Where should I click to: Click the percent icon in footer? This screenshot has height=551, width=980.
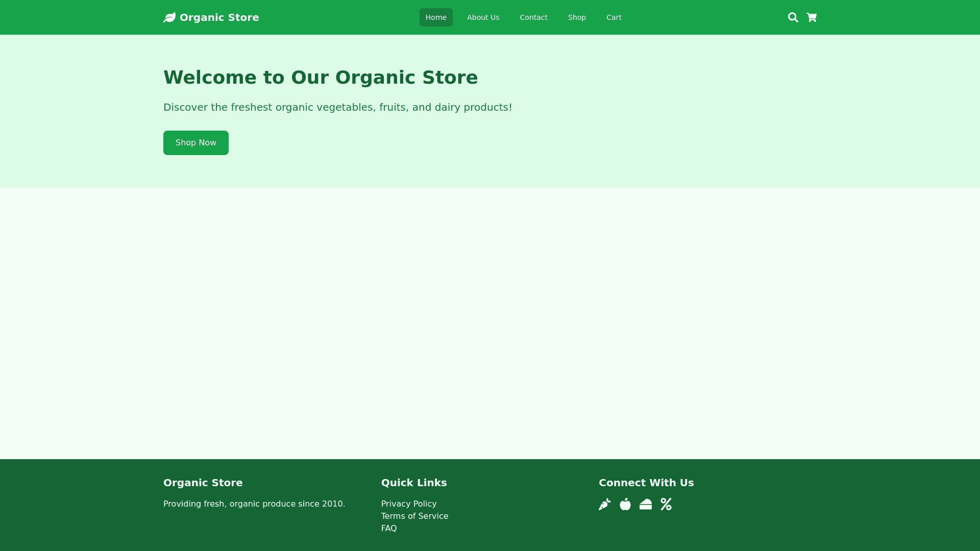point(666,504)
